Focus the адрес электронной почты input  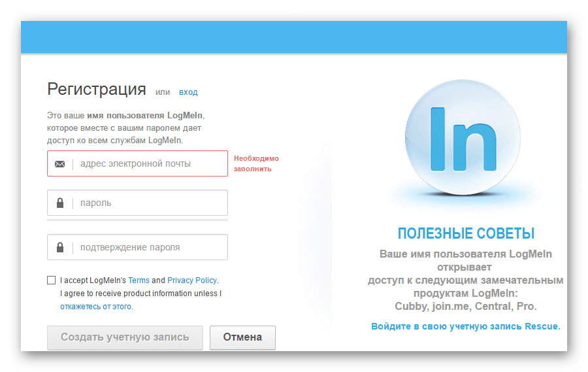tap(150, 164)
